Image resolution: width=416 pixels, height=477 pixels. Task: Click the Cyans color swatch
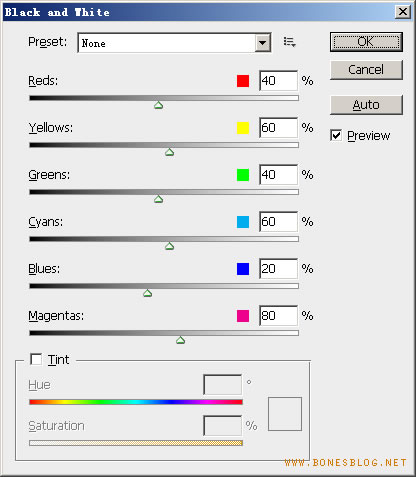tap(243, 222)
